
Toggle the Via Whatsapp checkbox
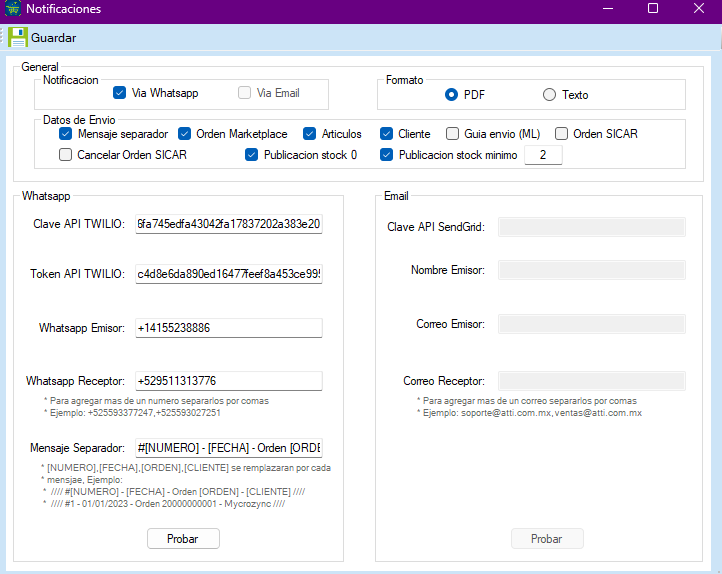(x=120, y=93)
